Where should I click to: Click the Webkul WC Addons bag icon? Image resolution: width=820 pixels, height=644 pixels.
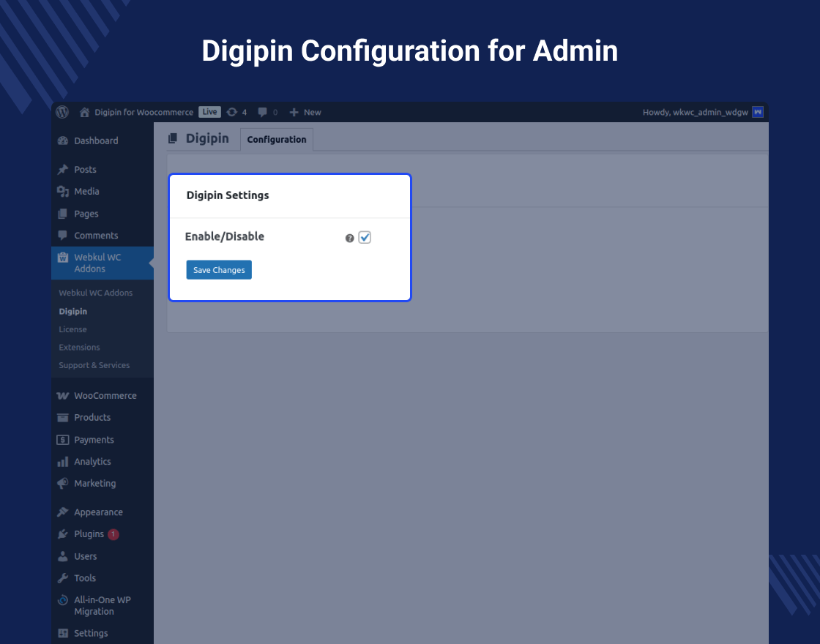(x=63, y=257)
